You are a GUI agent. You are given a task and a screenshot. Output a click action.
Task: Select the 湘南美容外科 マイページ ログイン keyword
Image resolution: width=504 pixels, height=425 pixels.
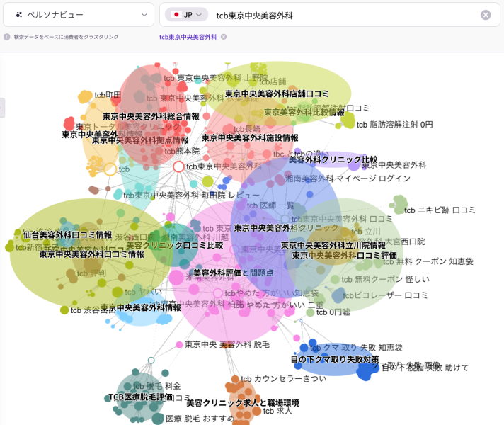click(x=348, y=178)
